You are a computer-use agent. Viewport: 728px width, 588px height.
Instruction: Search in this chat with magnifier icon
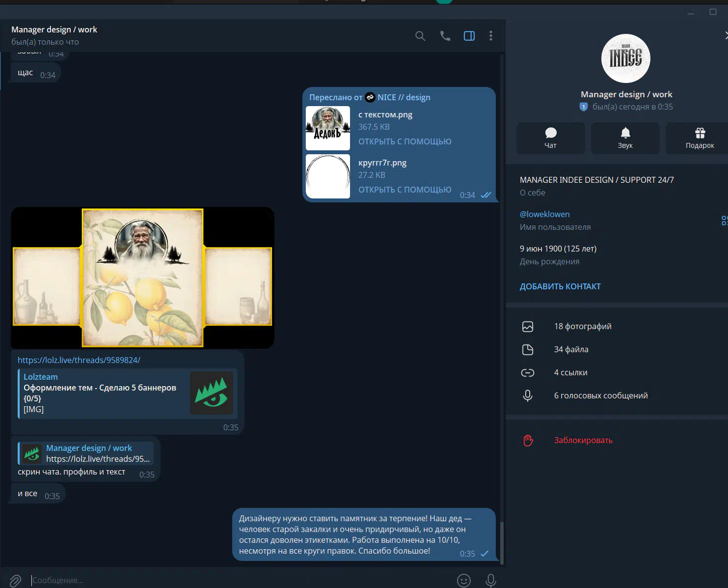click(420, 36)
